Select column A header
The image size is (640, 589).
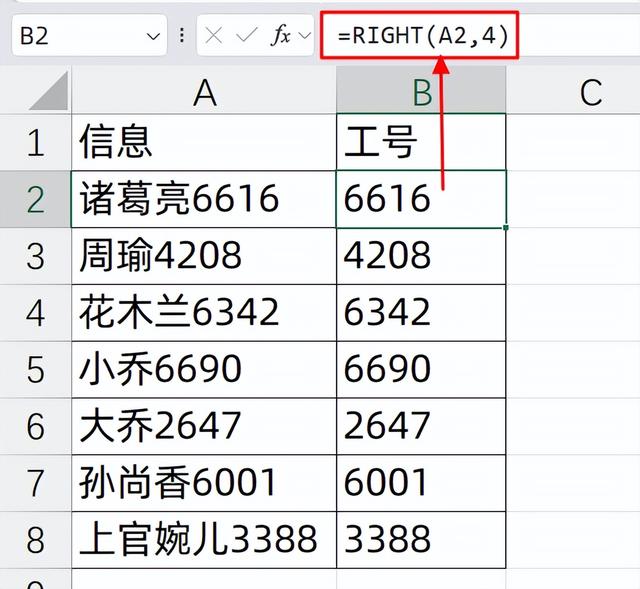[204, 91]
